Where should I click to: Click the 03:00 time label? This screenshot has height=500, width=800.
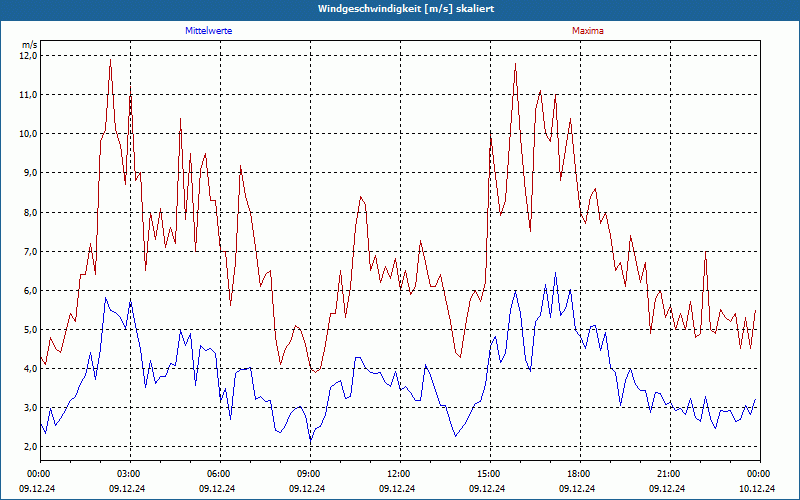130,474
